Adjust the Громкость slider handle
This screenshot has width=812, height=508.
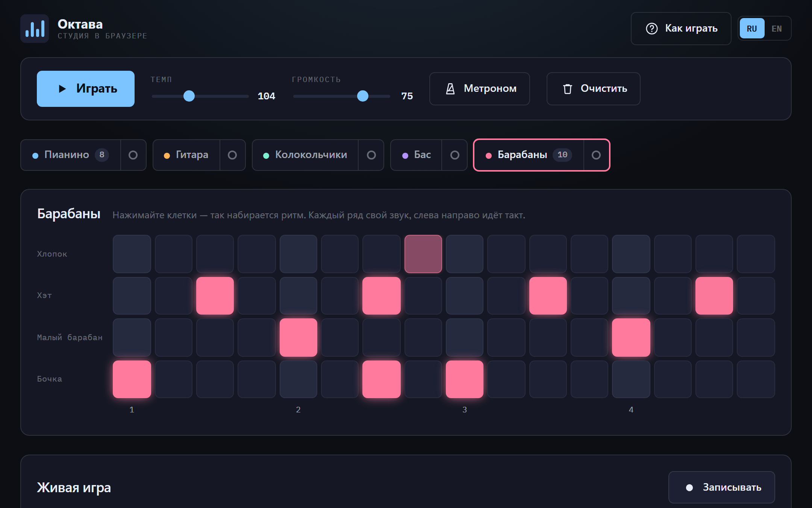coord(363,96)
